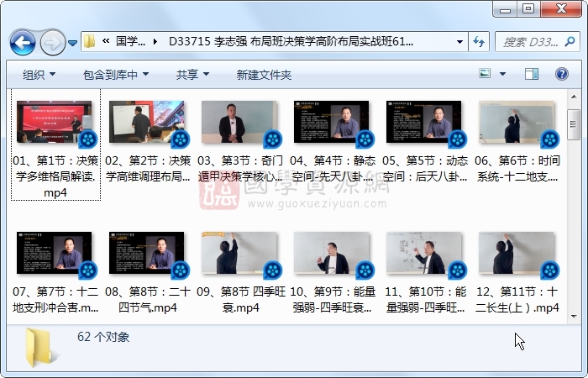Click the folder icon in address bar
Image resolution: width=588 pixels, height=378 pixels.
[89, 41]
